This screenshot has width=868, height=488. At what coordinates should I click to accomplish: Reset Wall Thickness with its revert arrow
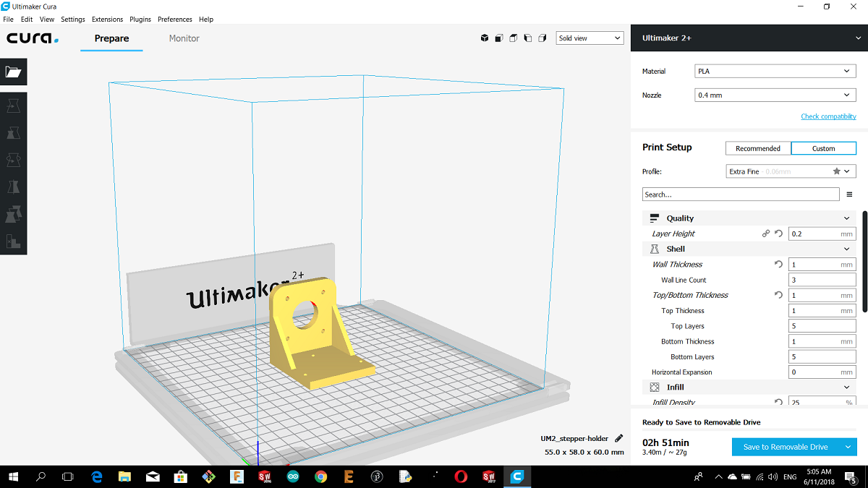click(x=778, y=265)
